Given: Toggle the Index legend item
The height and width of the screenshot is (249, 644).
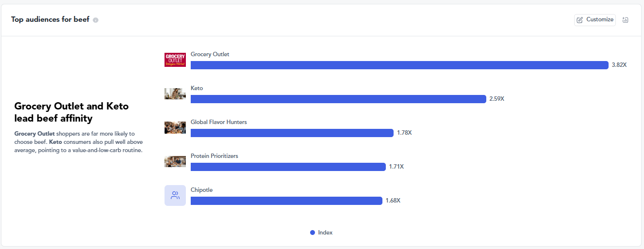Looking at the screenshot, I should tap(321, 233).
